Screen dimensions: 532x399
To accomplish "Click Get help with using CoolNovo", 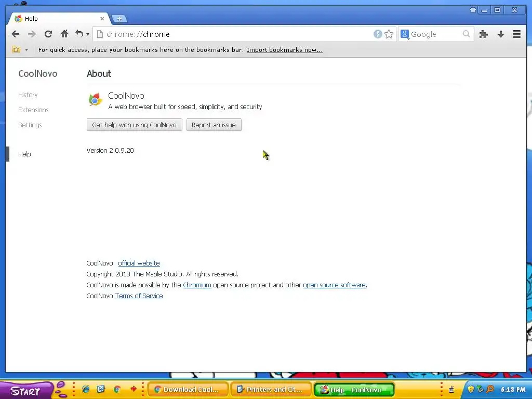I will pos(135,125).
